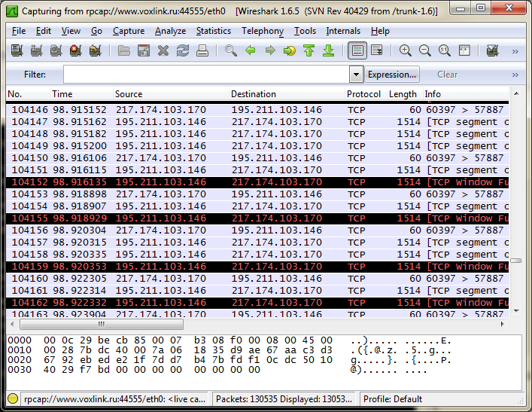532x412 pixels.
Task: Reset zoom to normal size icon
Action: pos(445,50)
